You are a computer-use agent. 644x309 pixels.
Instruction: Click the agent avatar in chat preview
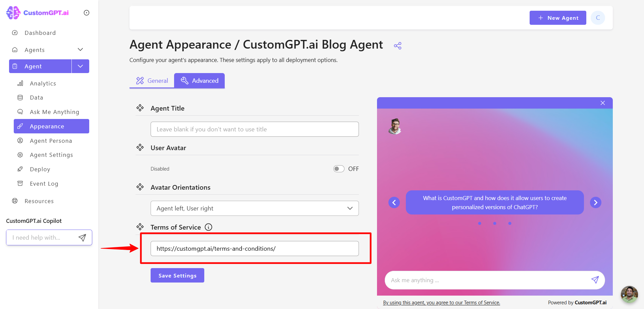(x=395, y=126)
